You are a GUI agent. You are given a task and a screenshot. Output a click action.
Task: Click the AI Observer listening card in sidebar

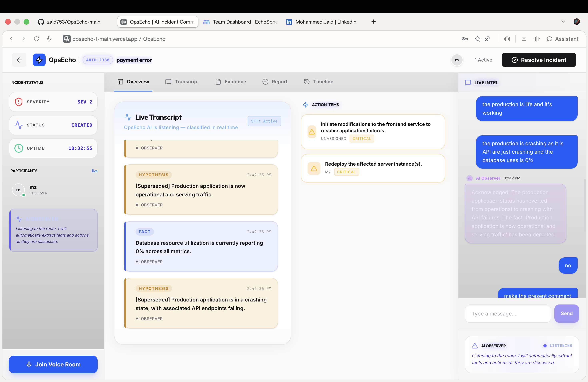53,231
